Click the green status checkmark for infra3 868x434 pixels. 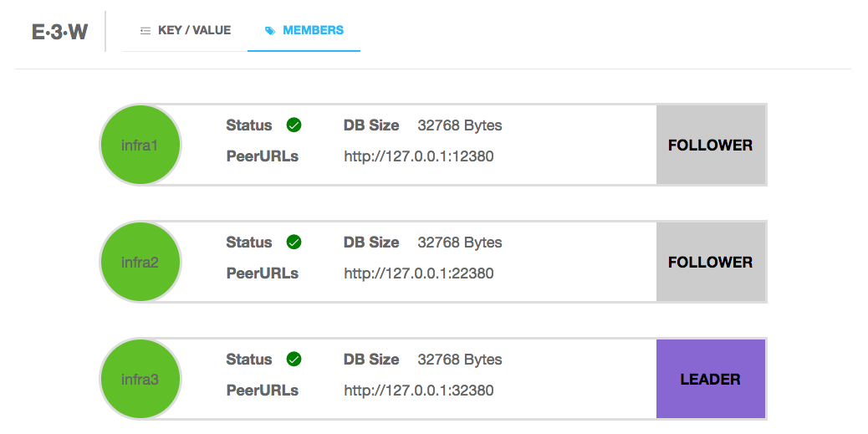[294, 360]
